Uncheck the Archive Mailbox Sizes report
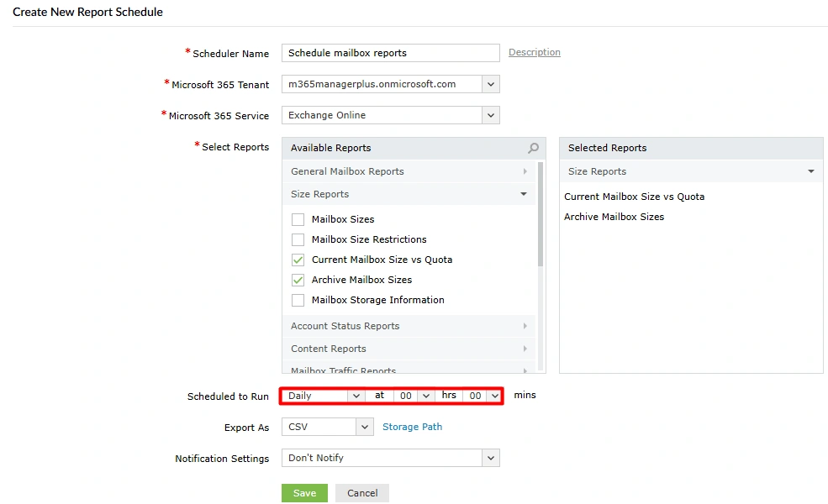 tap(298, 280)
